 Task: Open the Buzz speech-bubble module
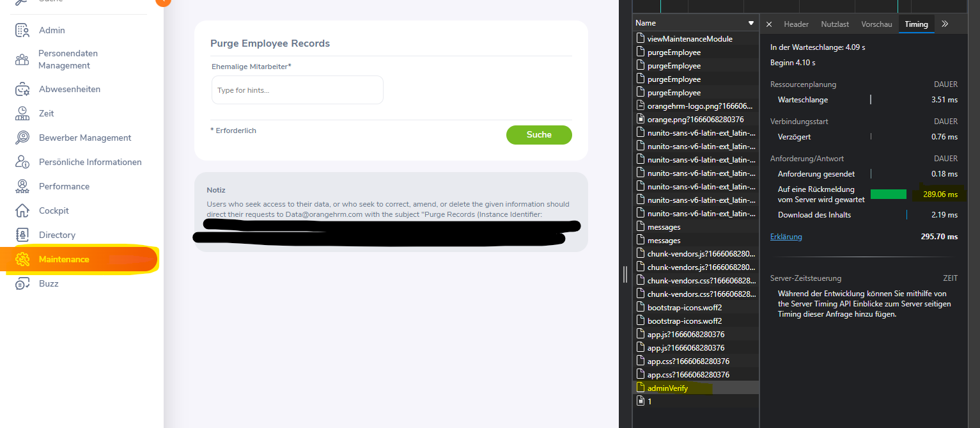pyautogui.click(x=22, y=283)
